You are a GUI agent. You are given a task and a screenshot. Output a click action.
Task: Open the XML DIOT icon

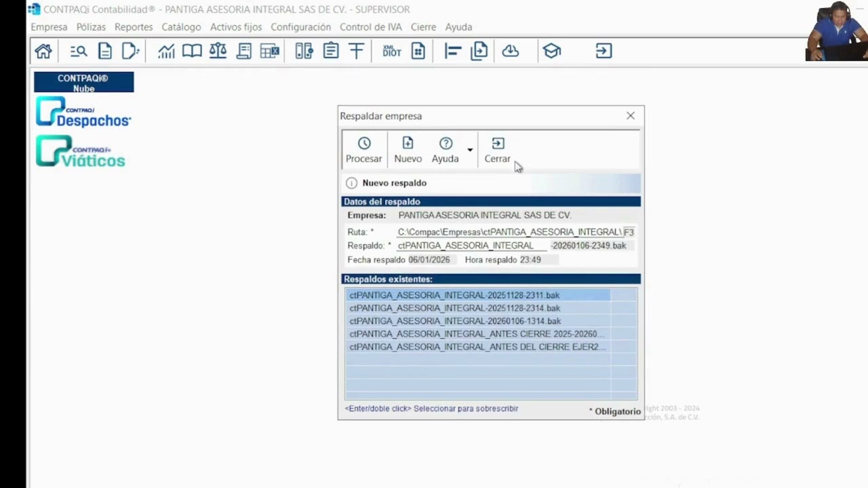click(392, 52)
